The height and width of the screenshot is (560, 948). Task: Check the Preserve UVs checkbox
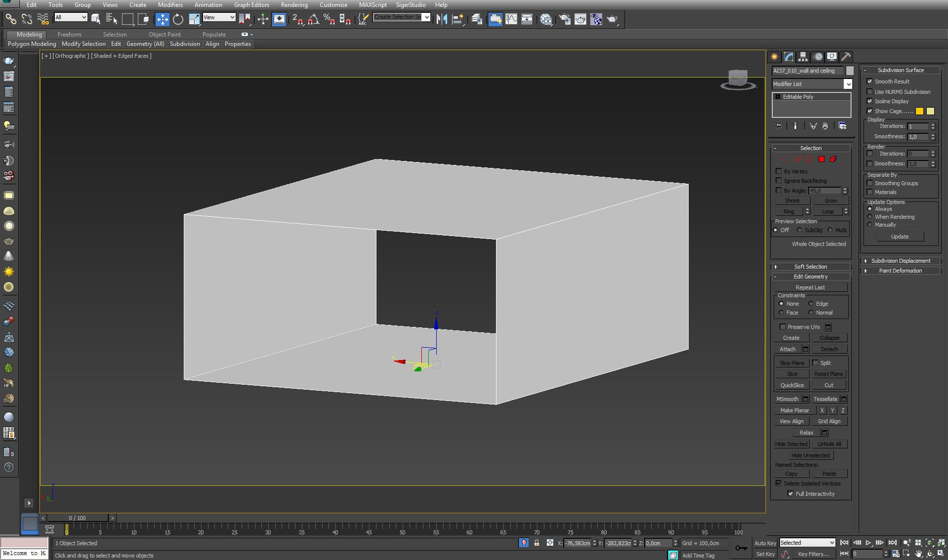point(783,327)
